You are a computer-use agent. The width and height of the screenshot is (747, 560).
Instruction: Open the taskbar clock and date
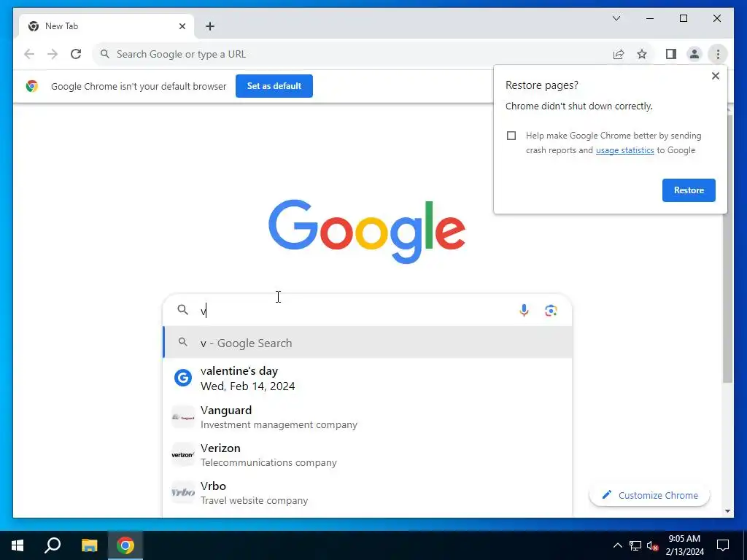684,545
